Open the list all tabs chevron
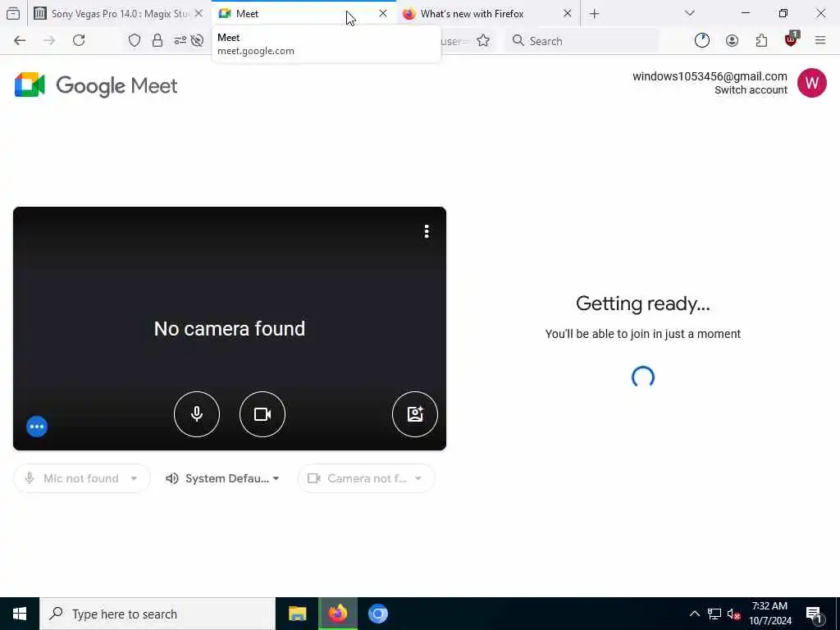The width and height of the screenshot is (840, 630). coord(689,13)
